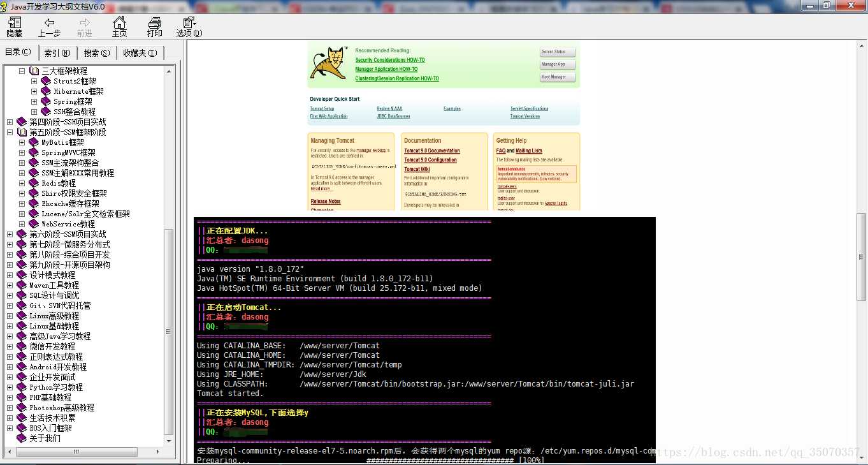Open Clustering/Session Replication HOW-TO link
The image size is (868, 465).
click(397, 78)
